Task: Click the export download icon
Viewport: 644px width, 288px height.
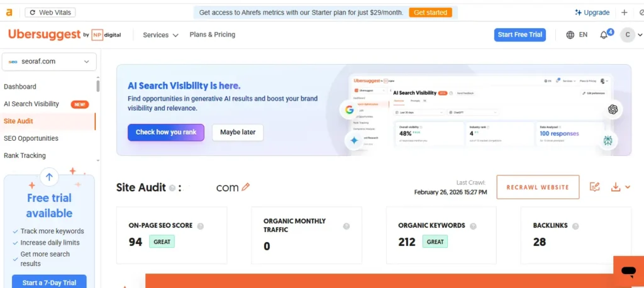Action: point(615,187)
